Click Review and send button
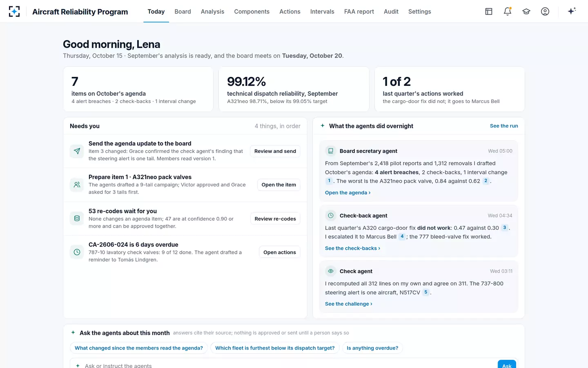The height and width of the screenshot is (368, 588). click(x=275, y=151)
